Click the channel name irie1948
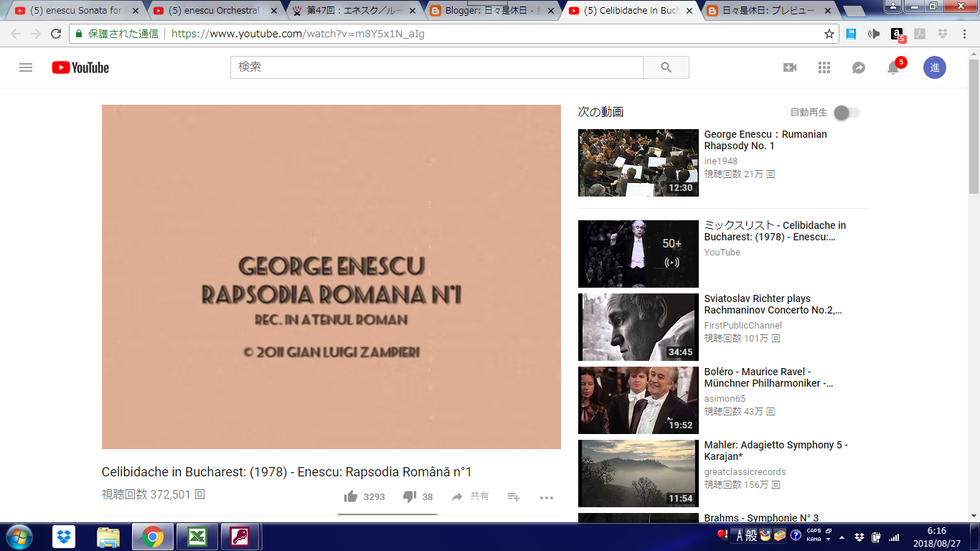The height and width of the screenshot is (551, 980). pos(721,161)
